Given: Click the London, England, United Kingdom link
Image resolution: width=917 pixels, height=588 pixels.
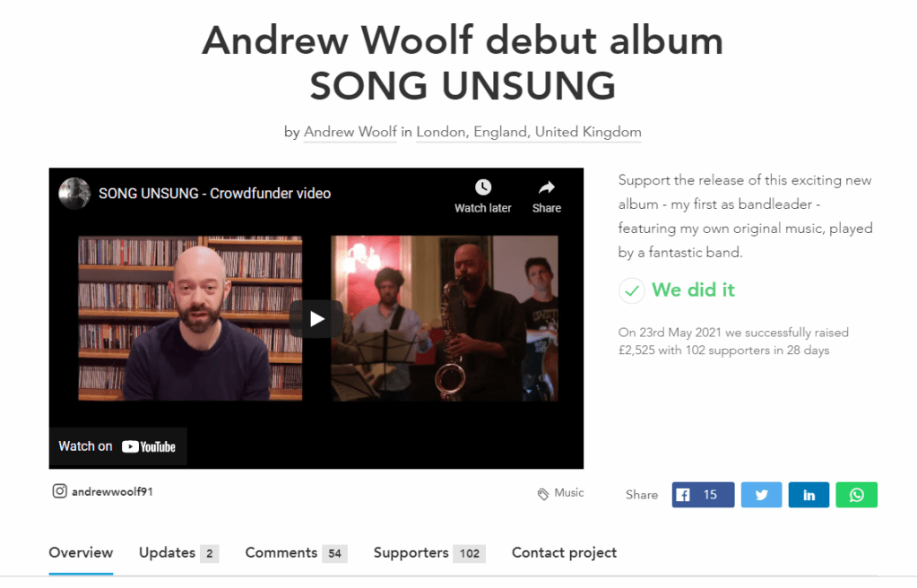Looking at the screenshot, I should point(529,133).
